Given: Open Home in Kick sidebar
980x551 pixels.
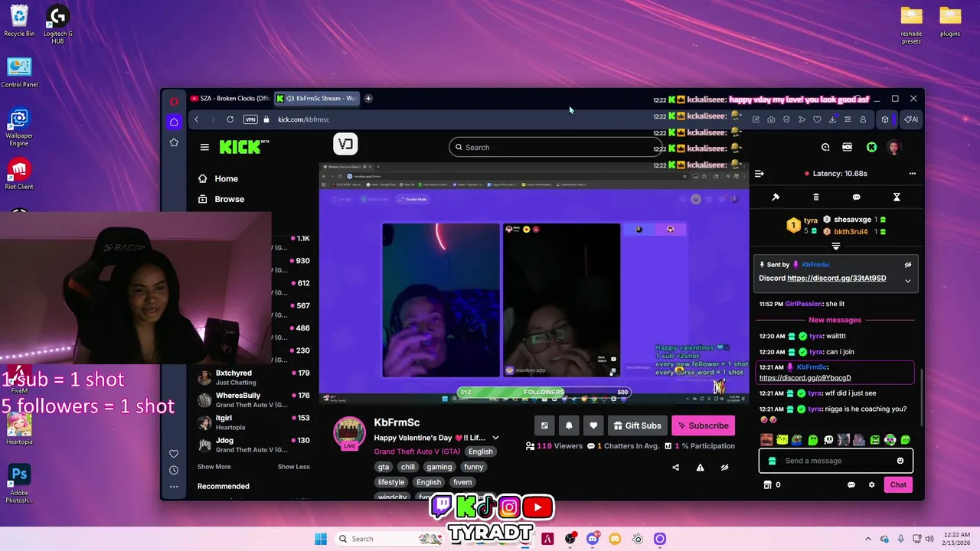Looking at the screenshot, I should (x=218, y=178).
